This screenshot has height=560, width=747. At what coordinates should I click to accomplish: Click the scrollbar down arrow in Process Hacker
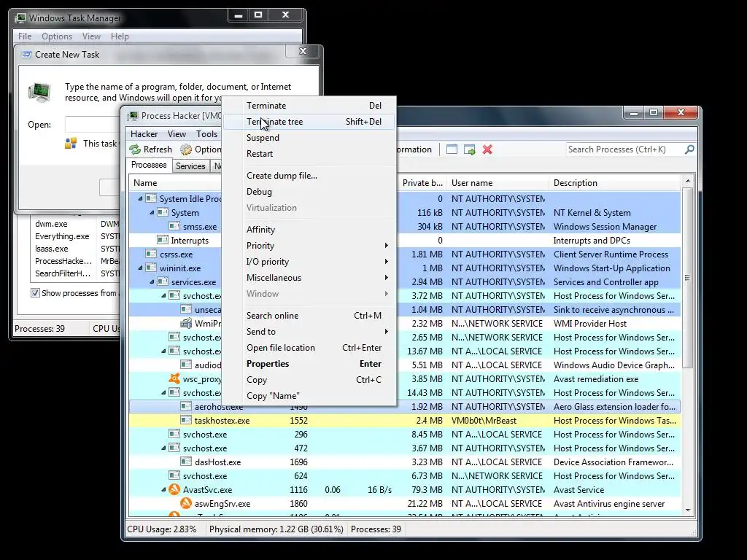coord(687,510)
